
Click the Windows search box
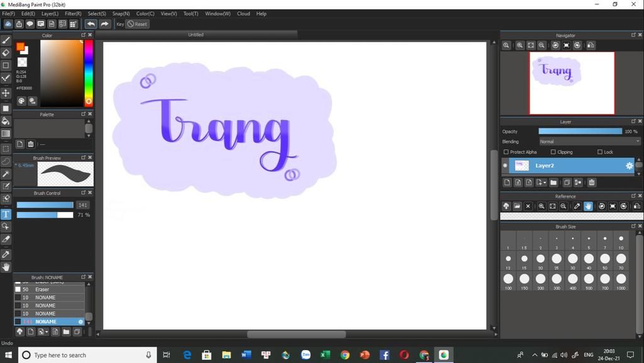click(87, 355)
